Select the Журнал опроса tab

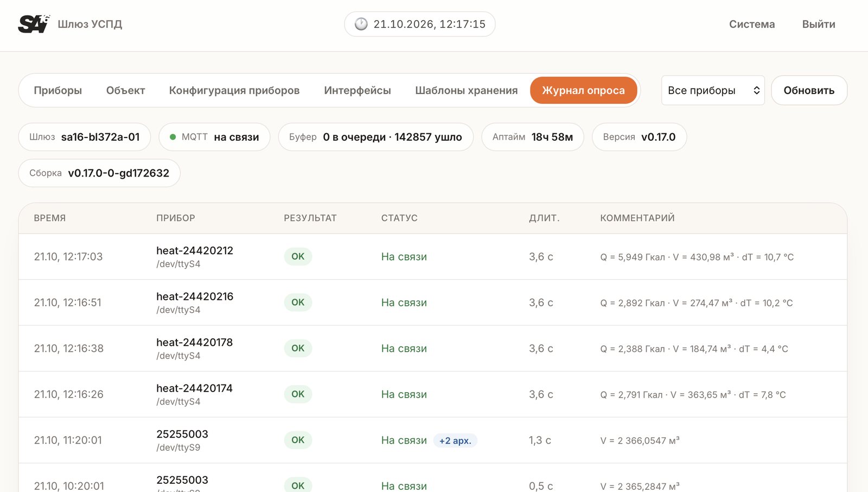584,90
